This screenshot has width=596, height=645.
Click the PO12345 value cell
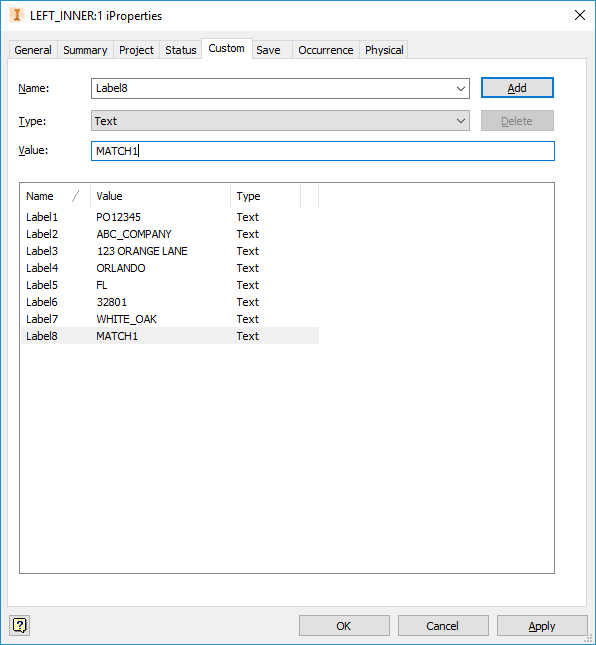[x=118, y=217]
